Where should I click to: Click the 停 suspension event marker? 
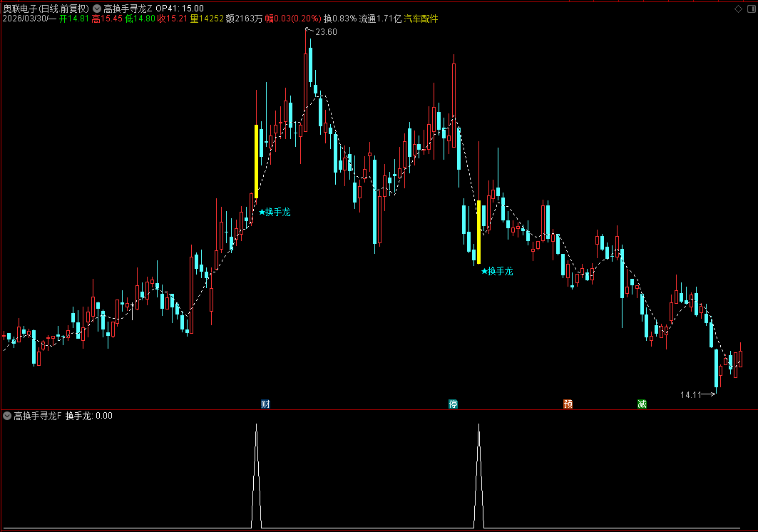click(x=453, y=404)
